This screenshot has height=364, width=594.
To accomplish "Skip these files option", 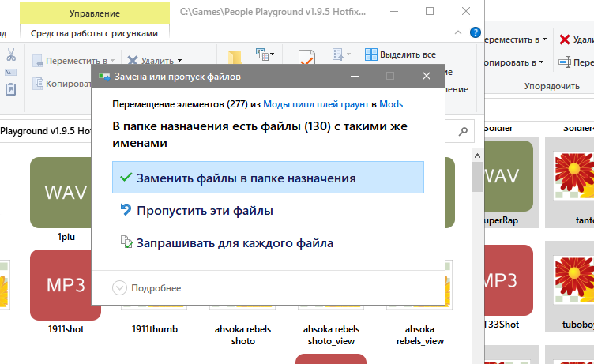I will 205,211.
